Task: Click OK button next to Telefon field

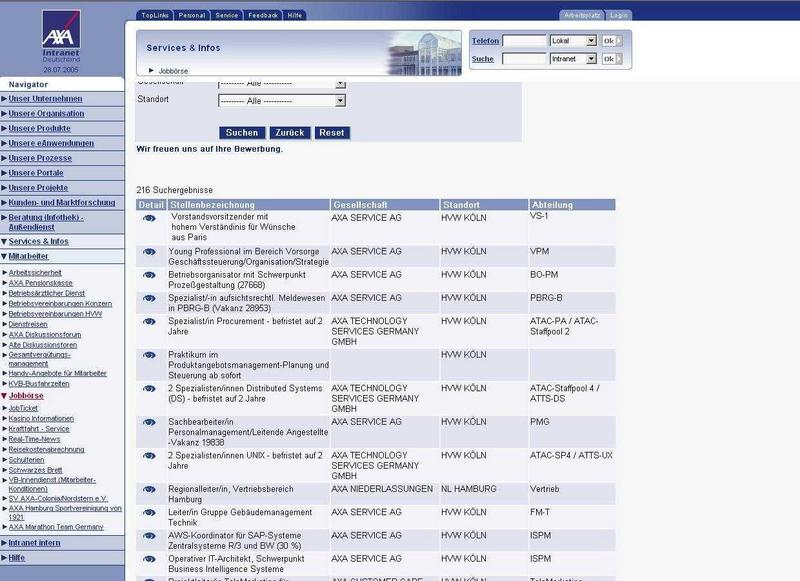Action: (612, 41)
